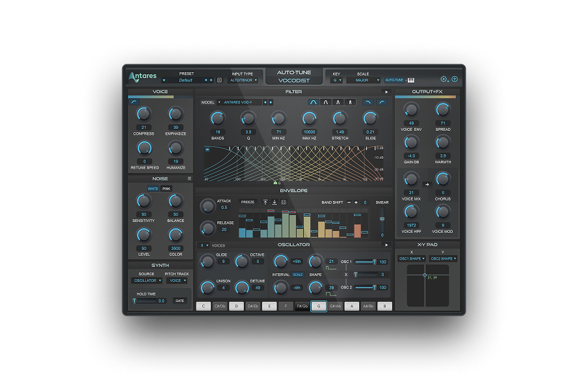Toggle the interval Scale button
The image size is (588, 380).
coord(298,275)
